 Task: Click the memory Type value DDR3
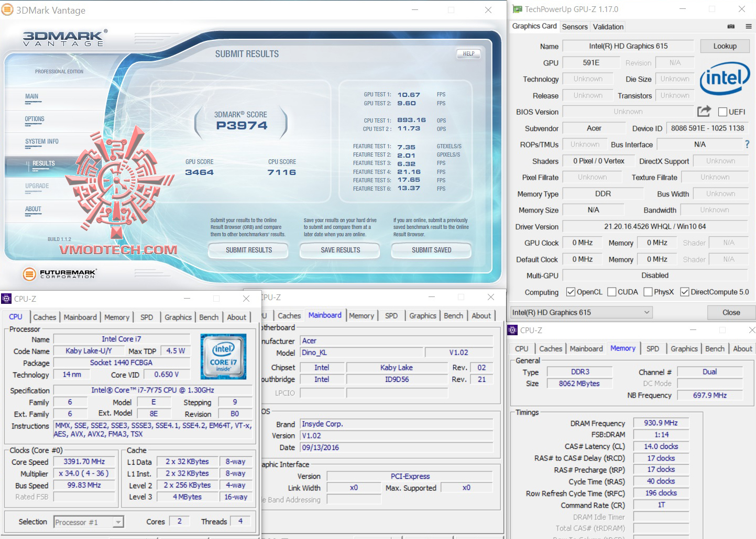click(x=579, y=371)
